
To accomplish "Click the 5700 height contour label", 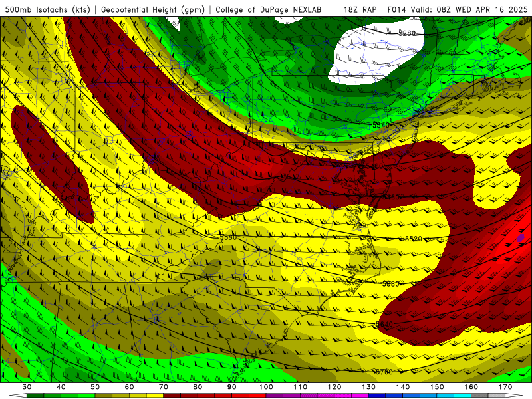I will 384,372.
